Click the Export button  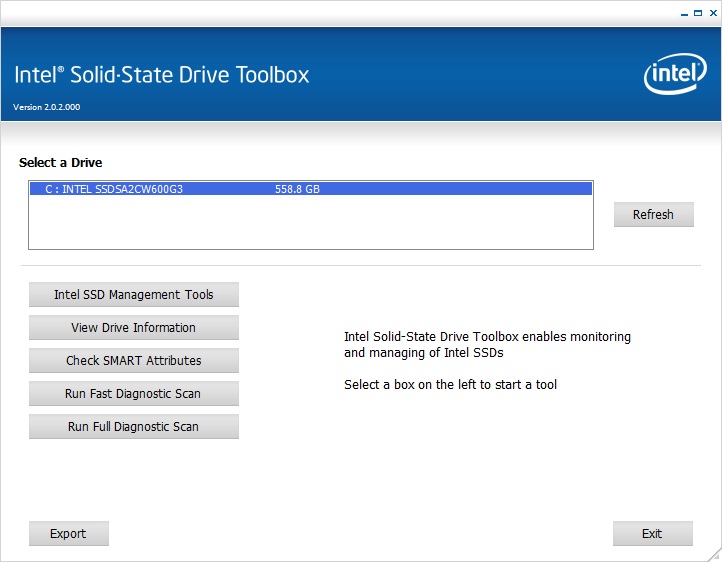tap(68, 534)
